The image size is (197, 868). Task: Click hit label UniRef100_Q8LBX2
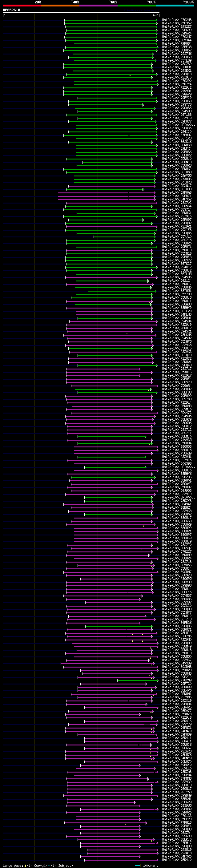coord(177,155)
